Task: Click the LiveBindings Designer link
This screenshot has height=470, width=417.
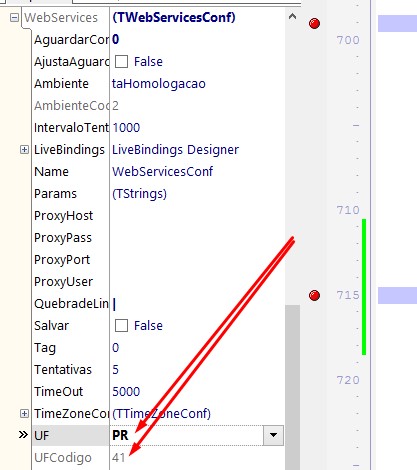Action: [175, 150]
